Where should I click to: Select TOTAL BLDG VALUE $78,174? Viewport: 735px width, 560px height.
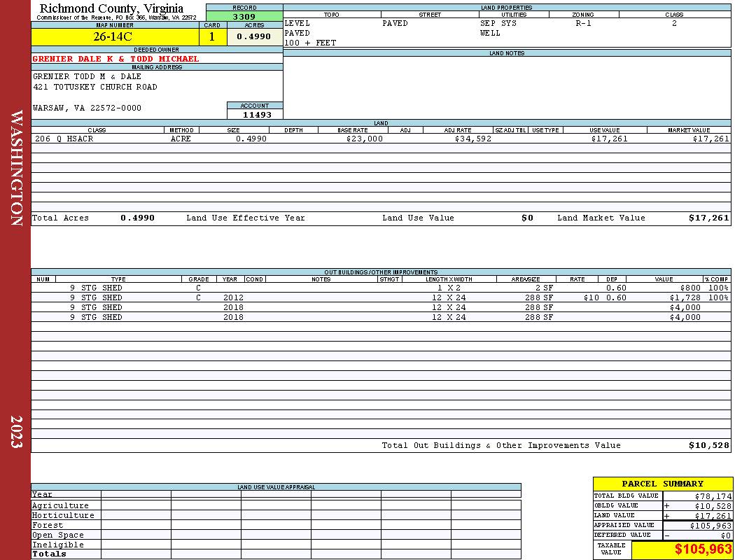(x=713, y=496)
